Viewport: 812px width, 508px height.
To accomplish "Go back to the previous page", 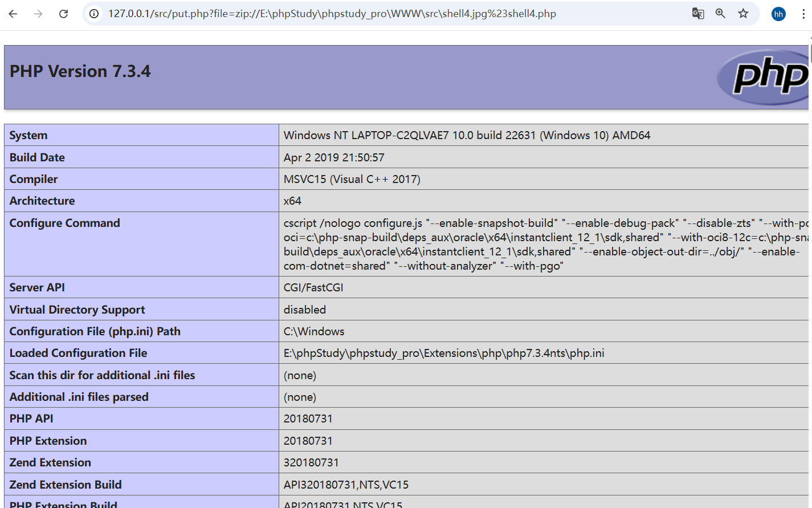I will tap(13, 14).
